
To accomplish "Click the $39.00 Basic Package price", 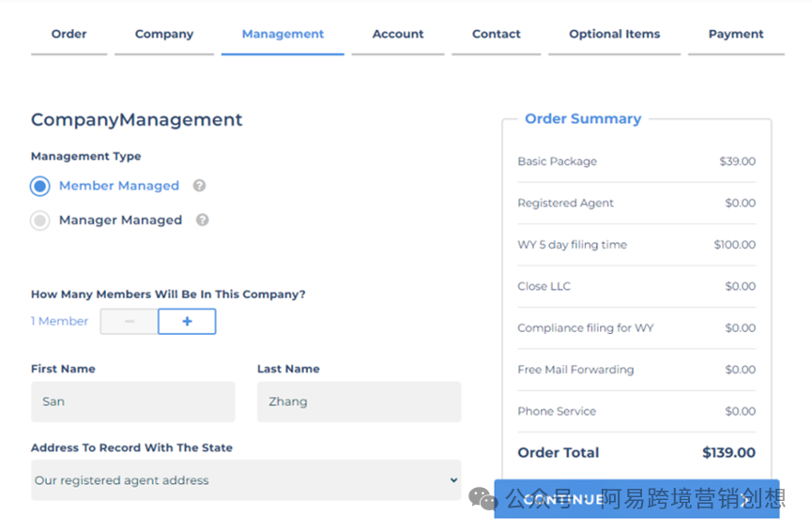I will pyautogui.click(x=738, y=161).
